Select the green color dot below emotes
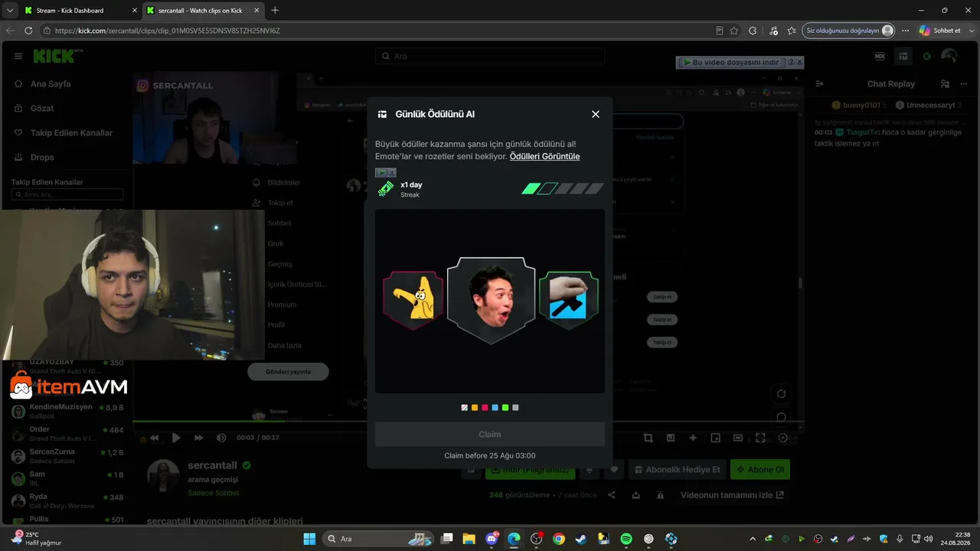 point(505,408)
